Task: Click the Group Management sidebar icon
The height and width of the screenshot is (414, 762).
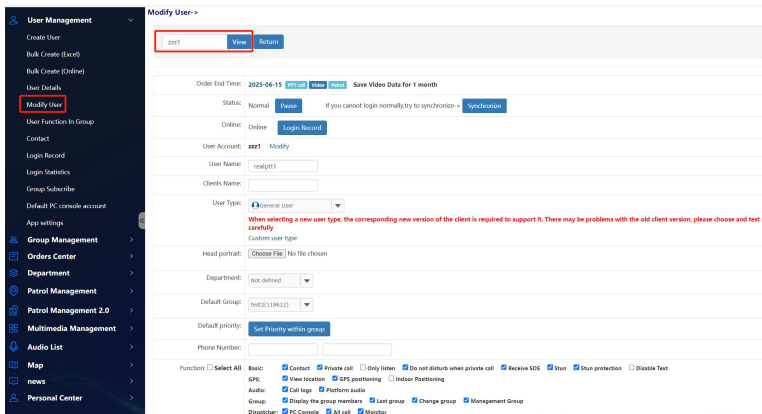Action: click(x=14, y=239)
